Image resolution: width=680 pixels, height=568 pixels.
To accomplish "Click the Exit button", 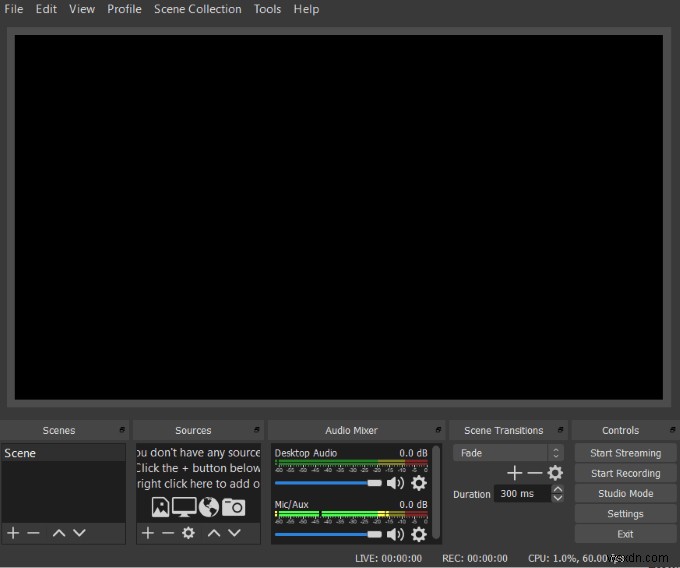I will pyautogui.click(x=625, y=534).
